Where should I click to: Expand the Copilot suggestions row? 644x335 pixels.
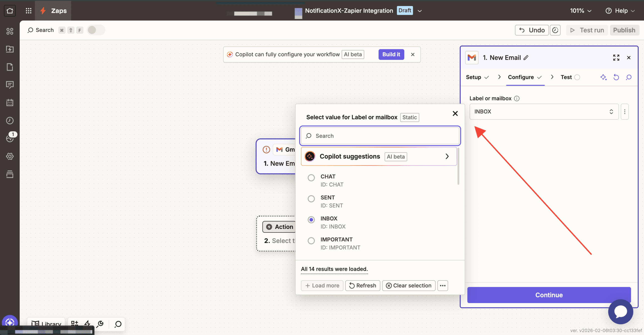pos(379,156)
